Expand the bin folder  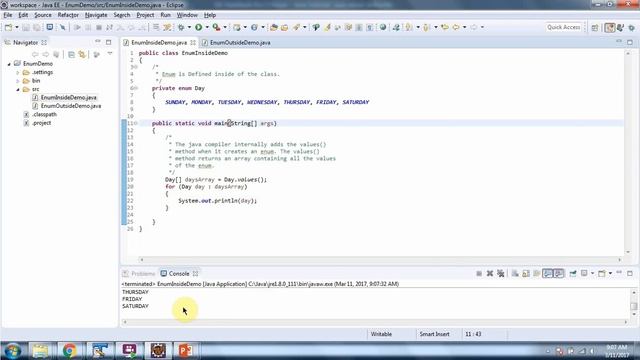[x=18, y=81]
